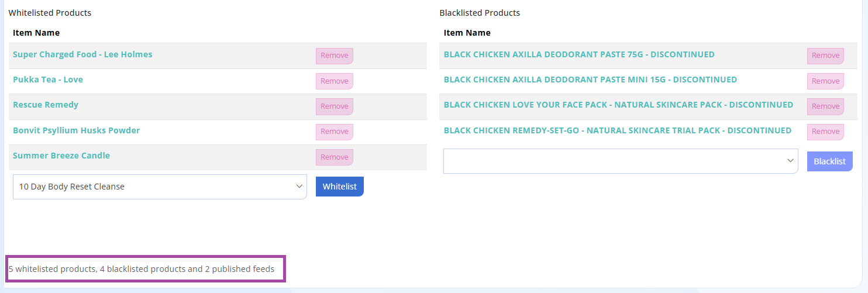Remove Rescue Remedy from whitelisted products

(335, 106)
